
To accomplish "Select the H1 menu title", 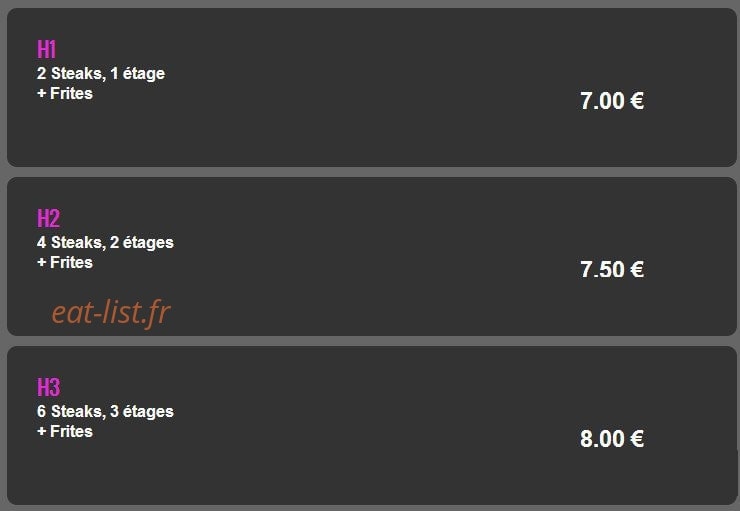I will pyautogui.click(x=47, y=49).
